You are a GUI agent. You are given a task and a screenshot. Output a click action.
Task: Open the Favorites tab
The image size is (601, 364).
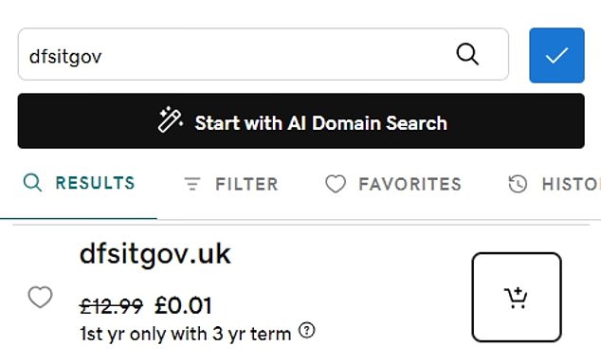click(393, 184)
